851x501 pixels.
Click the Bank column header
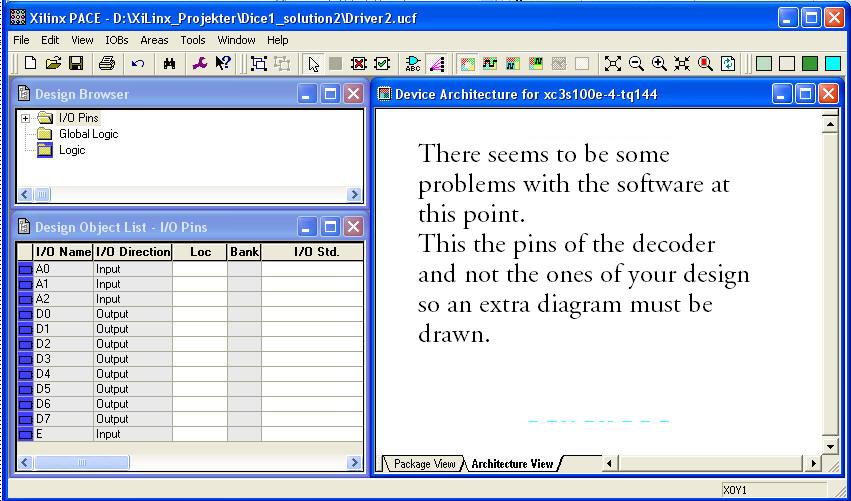pyautogui.click(x=244, y=252)
